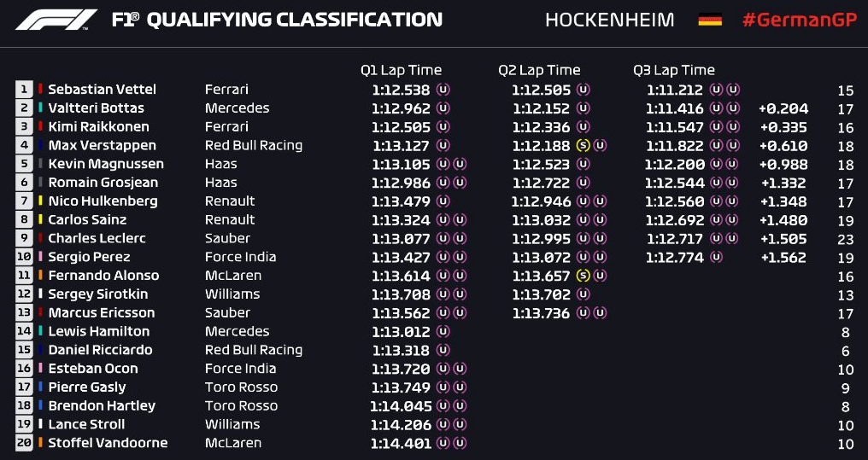Open the #GermanGP hashtag link

click(x=800, y=20)
